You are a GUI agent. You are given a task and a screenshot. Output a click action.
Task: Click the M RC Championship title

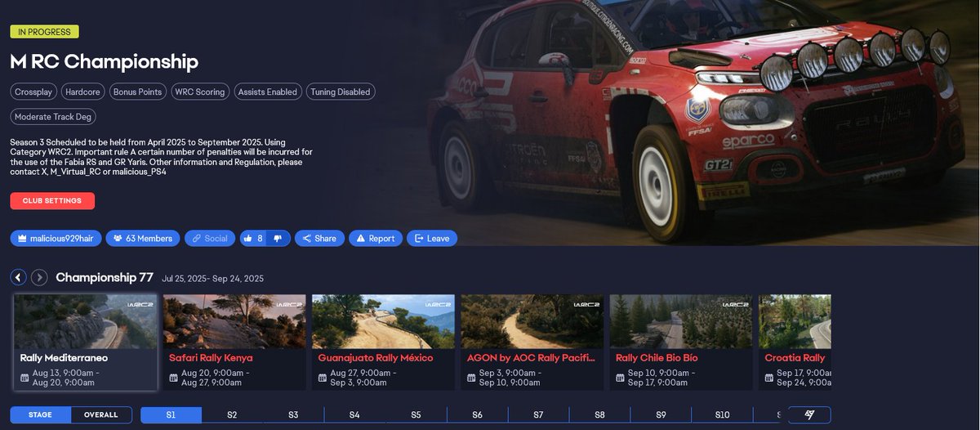coord(105,62)
